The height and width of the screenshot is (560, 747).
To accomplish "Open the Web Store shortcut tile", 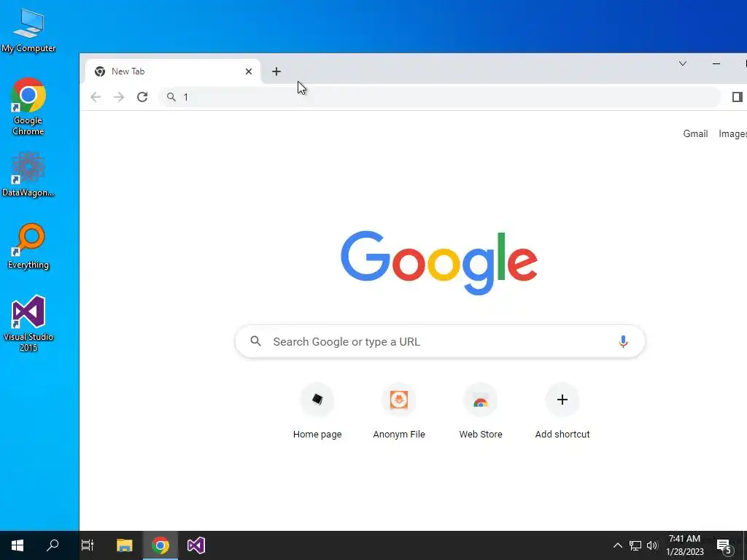I will pyautogui.click(x=481, y=400).
